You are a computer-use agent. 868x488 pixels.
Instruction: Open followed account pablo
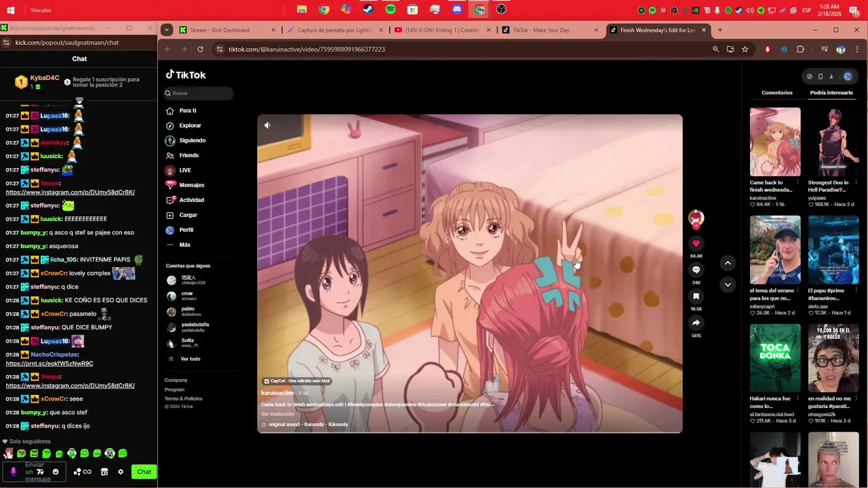[x=186, y=311]
